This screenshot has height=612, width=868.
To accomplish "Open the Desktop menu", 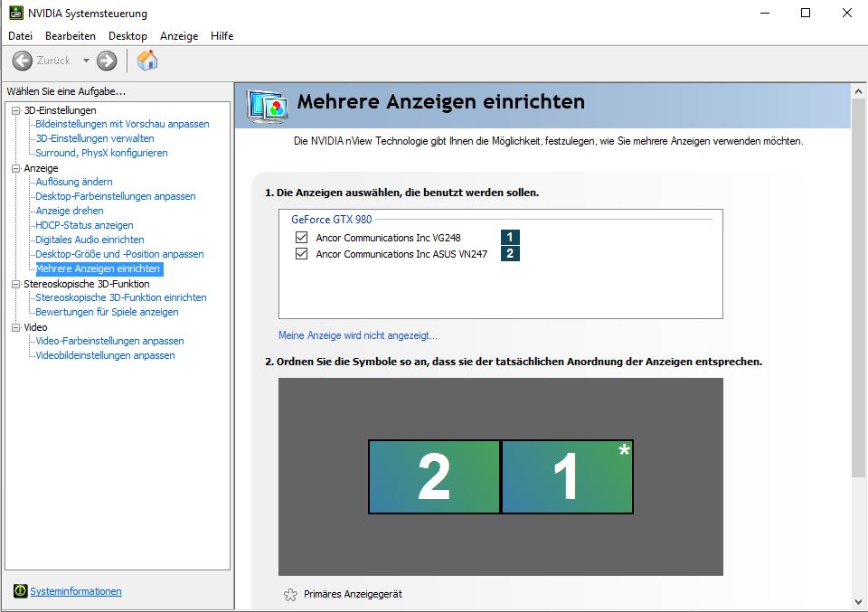I will tap(127, 36).
